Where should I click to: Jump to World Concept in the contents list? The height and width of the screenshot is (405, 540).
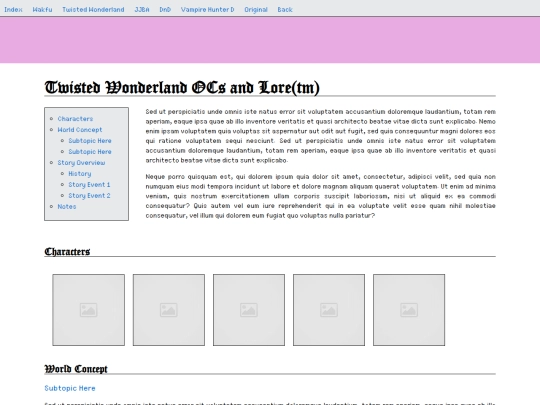(80, 130)
